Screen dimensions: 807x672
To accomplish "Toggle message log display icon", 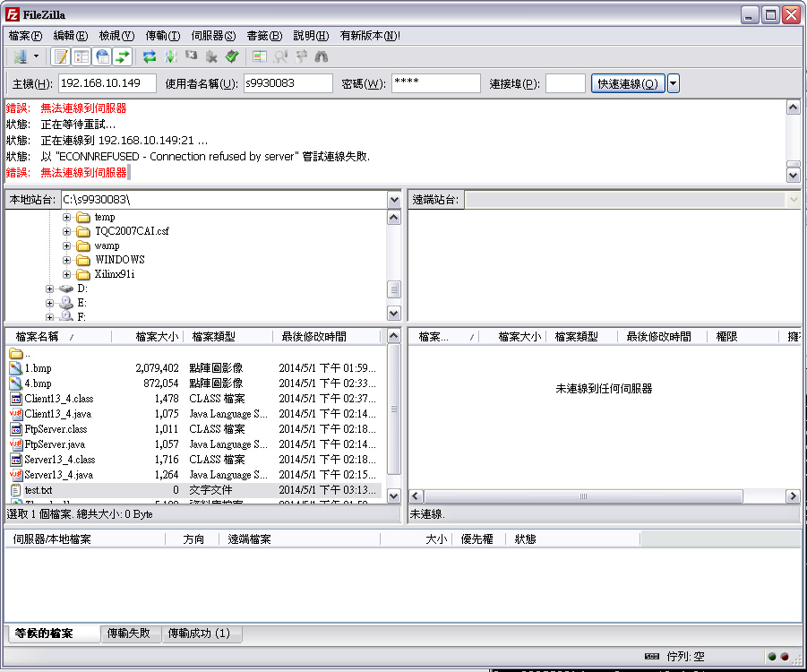I will click(x=61, y=56).
